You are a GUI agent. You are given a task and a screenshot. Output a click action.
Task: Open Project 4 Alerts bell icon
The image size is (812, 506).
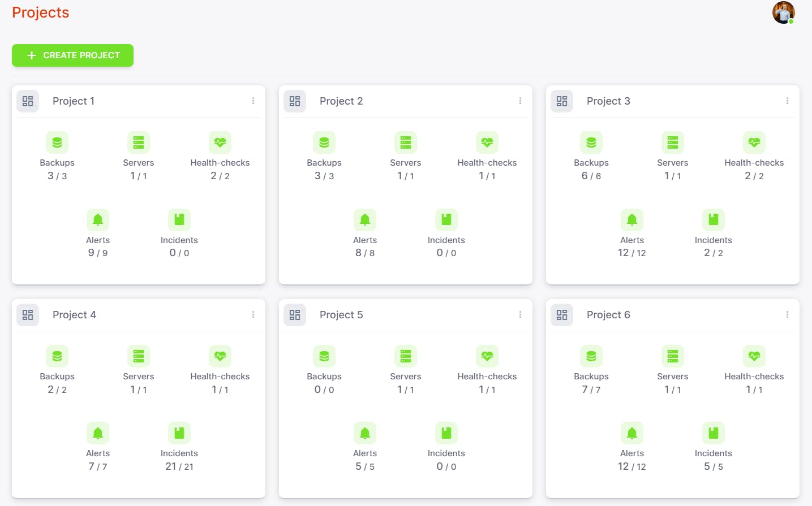98,433
